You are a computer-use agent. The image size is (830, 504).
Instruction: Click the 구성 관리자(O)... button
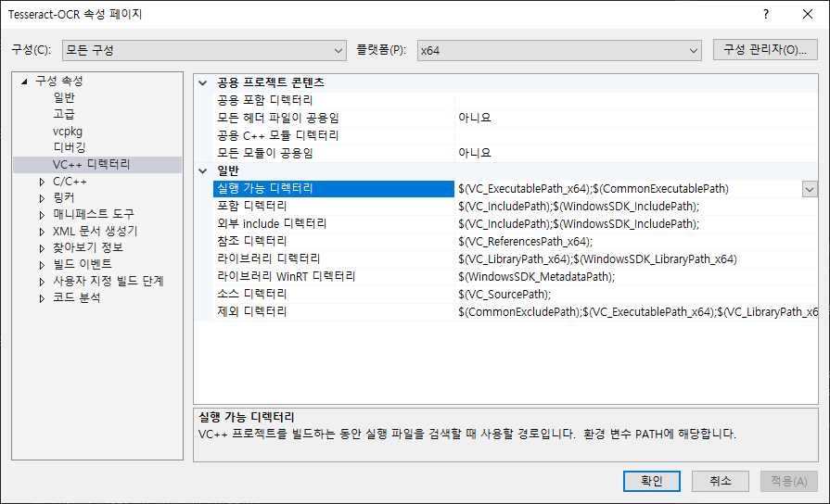(765, 50)
